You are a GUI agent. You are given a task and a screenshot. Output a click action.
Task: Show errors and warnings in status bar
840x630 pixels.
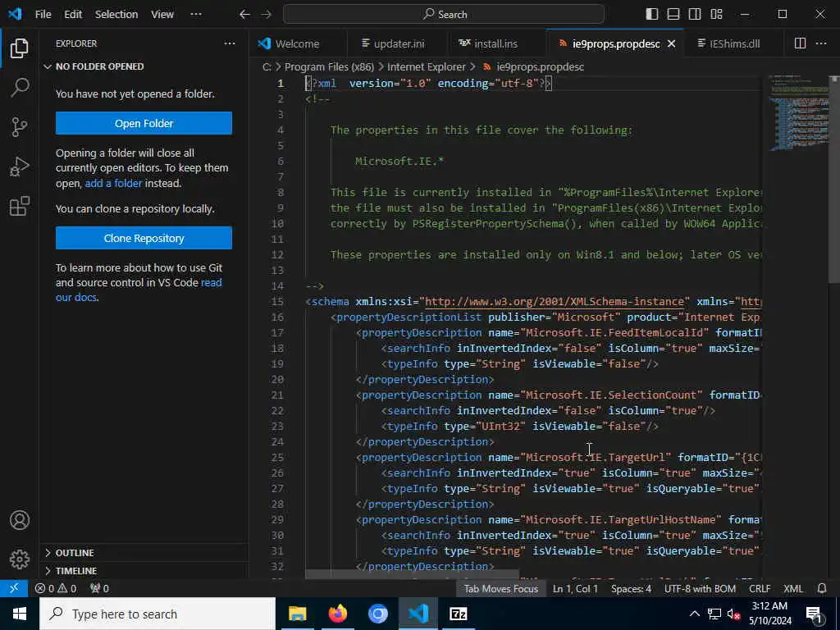[56, 588]
